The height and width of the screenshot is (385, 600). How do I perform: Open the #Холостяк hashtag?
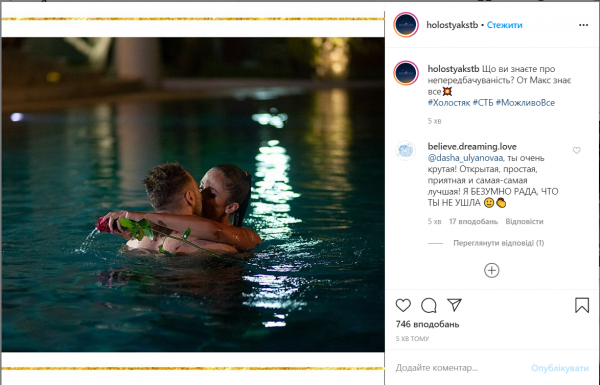pyautogui.click(x=448, y=103)
